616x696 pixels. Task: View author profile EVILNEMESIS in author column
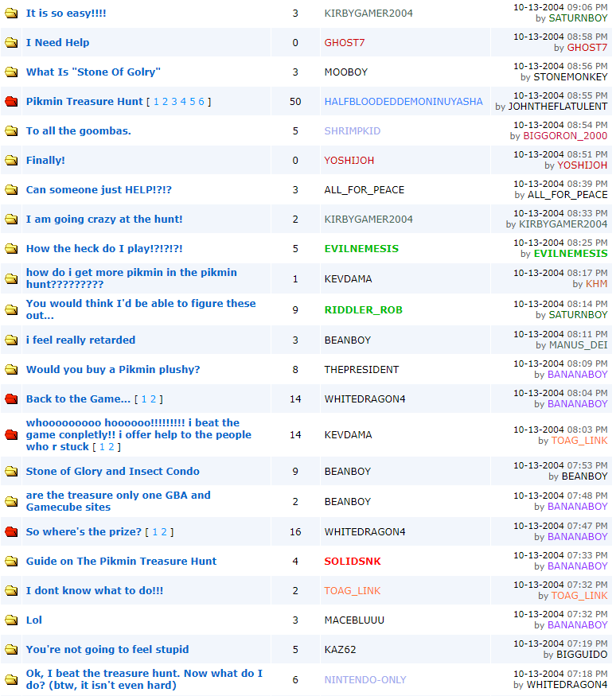click(x=361, y=249)
